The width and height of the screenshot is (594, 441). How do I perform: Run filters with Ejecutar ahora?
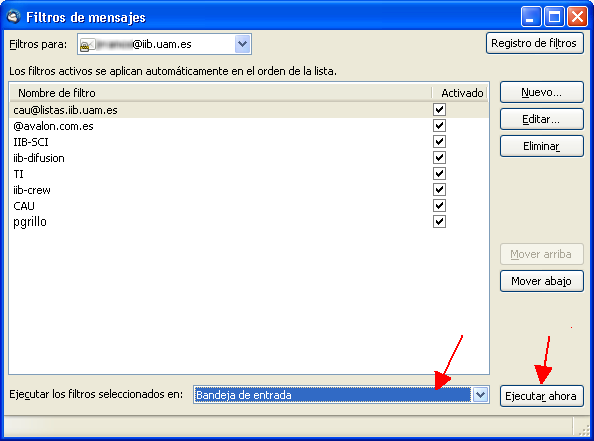(x=541, y=396)
